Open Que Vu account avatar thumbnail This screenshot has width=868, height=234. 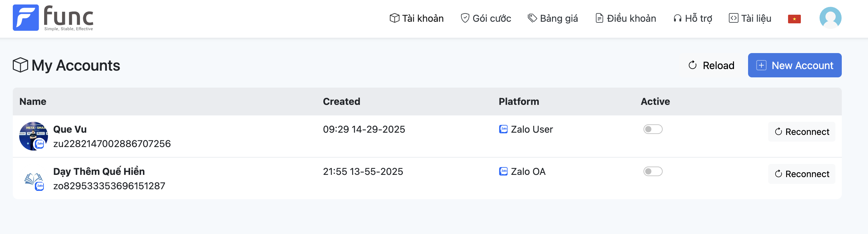[33, 136]
